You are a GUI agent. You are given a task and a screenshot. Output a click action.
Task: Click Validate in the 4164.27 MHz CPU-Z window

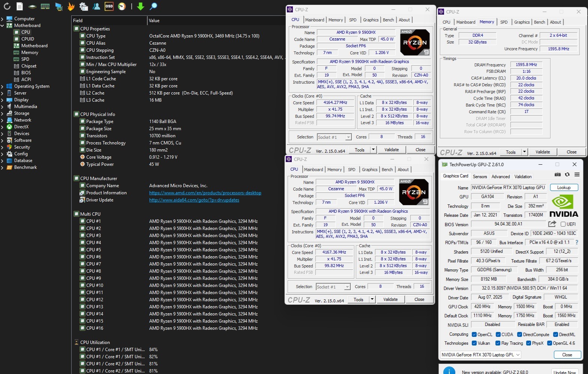pyautogui.click(x=391, y=150)
